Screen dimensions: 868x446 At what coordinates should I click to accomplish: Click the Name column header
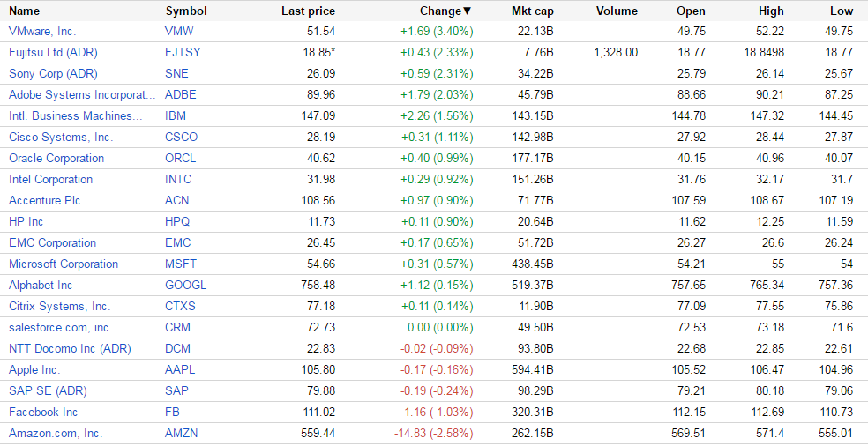[x=25, y=11]
